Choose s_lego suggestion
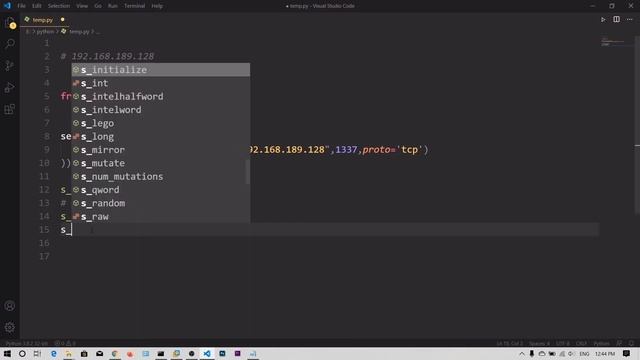 click(161, 123)
